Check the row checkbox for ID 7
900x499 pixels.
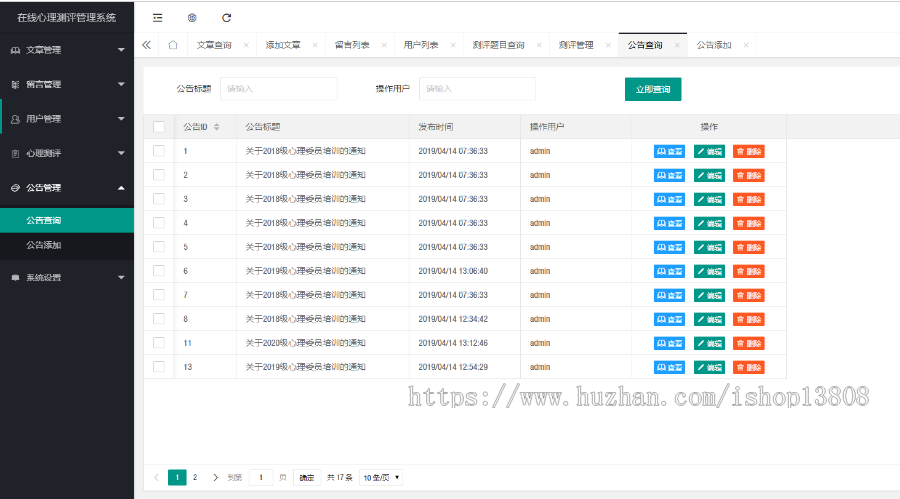pos(159,295)
